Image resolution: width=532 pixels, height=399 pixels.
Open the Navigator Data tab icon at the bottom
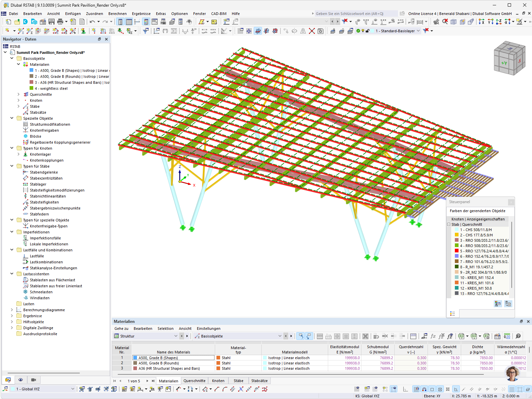click(8, 380)
